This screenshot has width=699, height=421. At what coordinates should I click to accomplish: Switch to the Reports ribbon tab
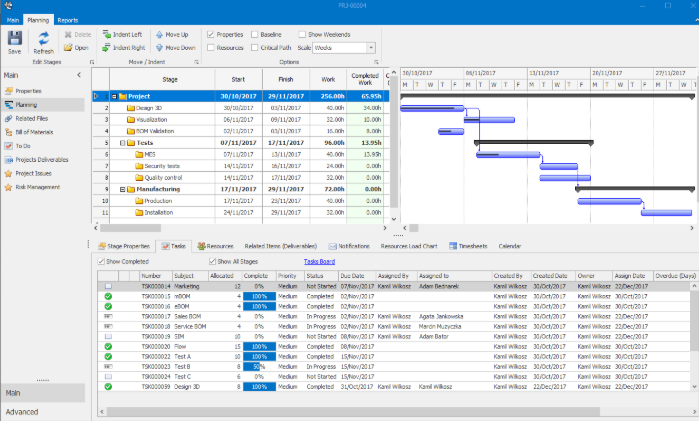click(x=68, y=20)
